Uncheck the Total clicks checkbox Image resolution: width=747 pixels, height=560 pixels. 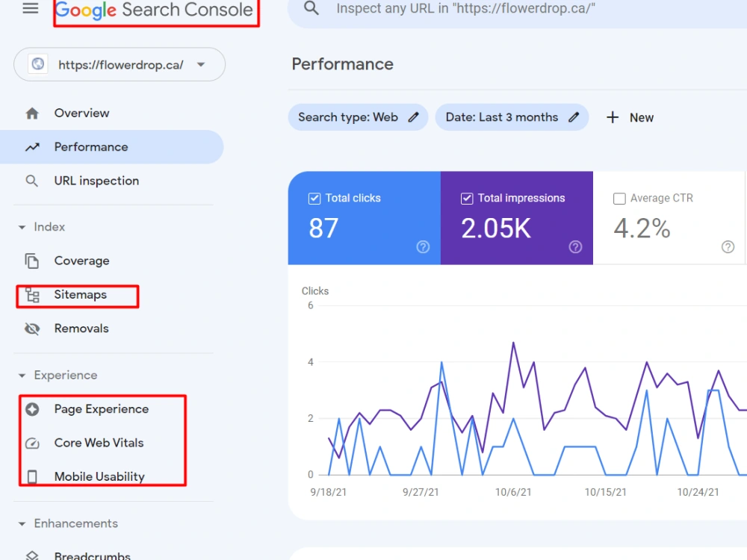click(314, 199)
